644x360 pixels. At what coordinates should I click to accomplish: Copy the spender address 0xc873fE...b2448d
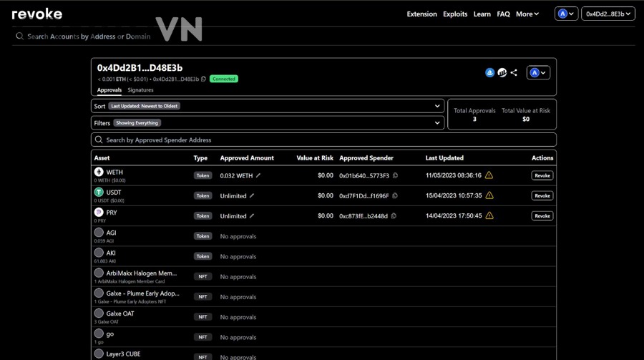pyautogui.click(x=394, y=215)
